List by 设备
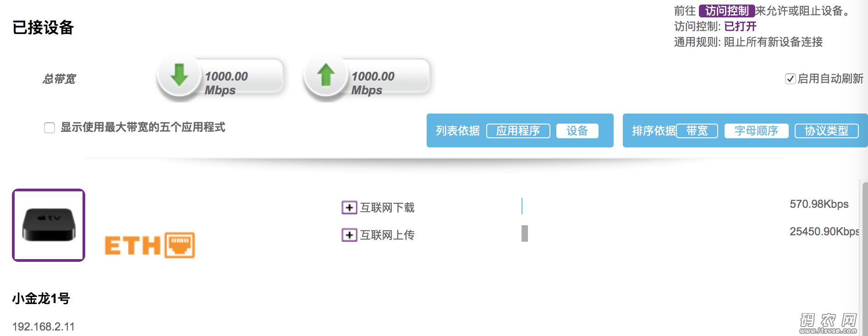 pos(577,131)
